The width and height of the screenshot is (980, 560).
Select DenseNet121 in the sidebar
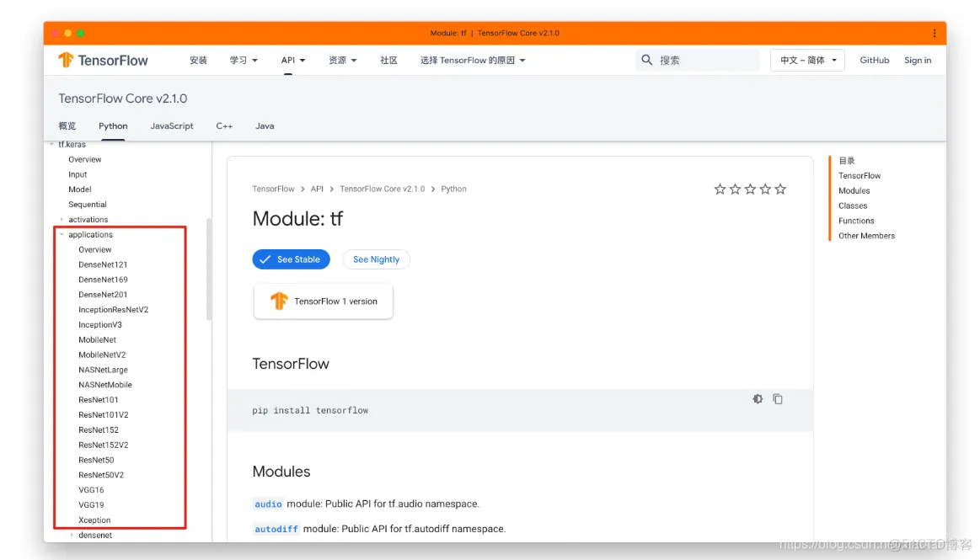point(103,264)
